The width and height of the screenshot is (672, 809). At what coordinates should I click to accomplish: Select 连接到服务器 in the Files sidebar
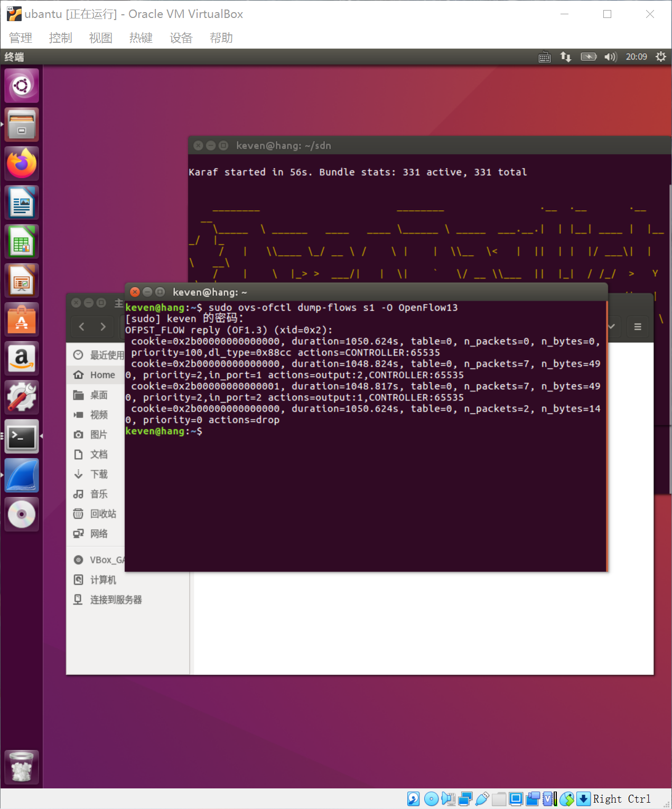pyautogui.click(x=128, y=600)
